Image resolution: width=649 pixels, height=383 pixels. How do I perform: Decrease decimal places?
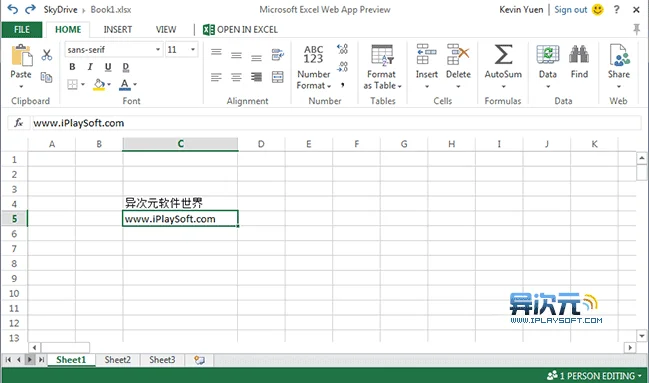tap(343, 67)
